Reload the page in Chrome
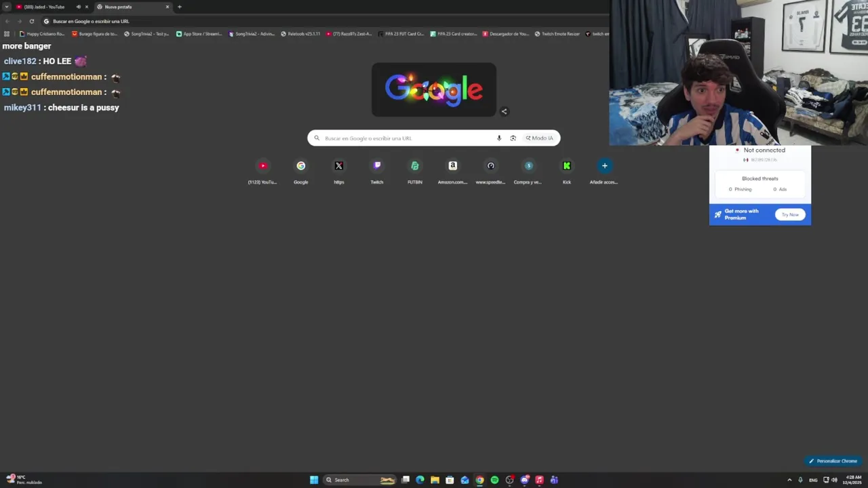The width and height of the screenshot is (868, 488). tap(31, 21)
